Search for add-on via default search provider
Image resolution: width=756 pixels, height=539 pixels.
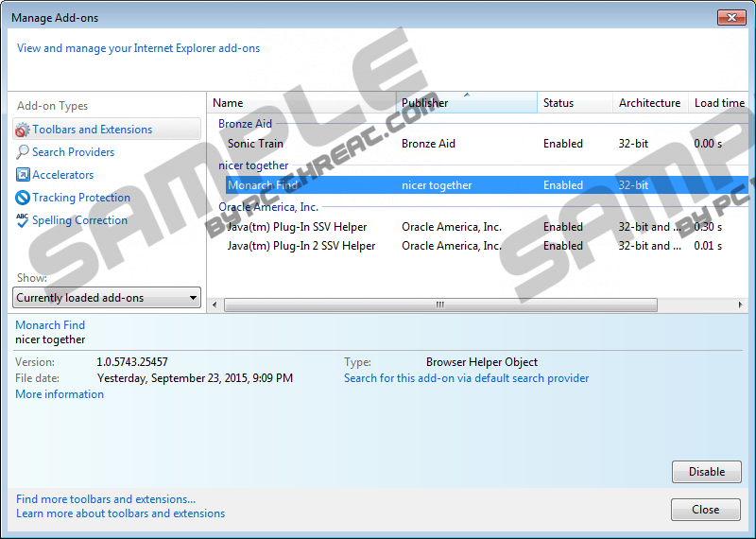coord(466,378)
